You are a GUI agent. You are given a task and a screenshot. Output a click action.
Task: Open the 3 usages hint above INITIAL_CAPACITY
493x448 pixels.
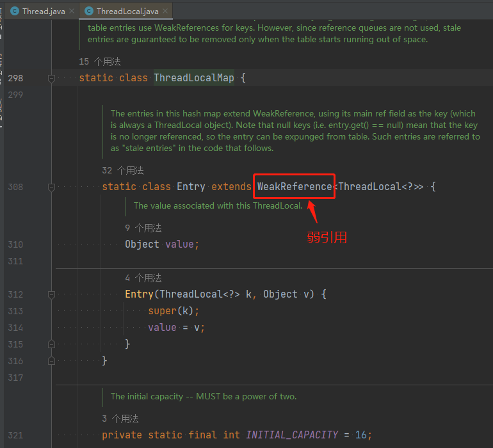coord(120,419)
